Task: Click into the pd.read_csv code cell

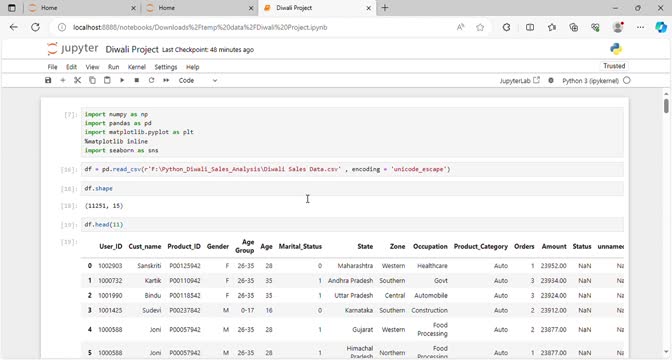Action: coord(352,169)
